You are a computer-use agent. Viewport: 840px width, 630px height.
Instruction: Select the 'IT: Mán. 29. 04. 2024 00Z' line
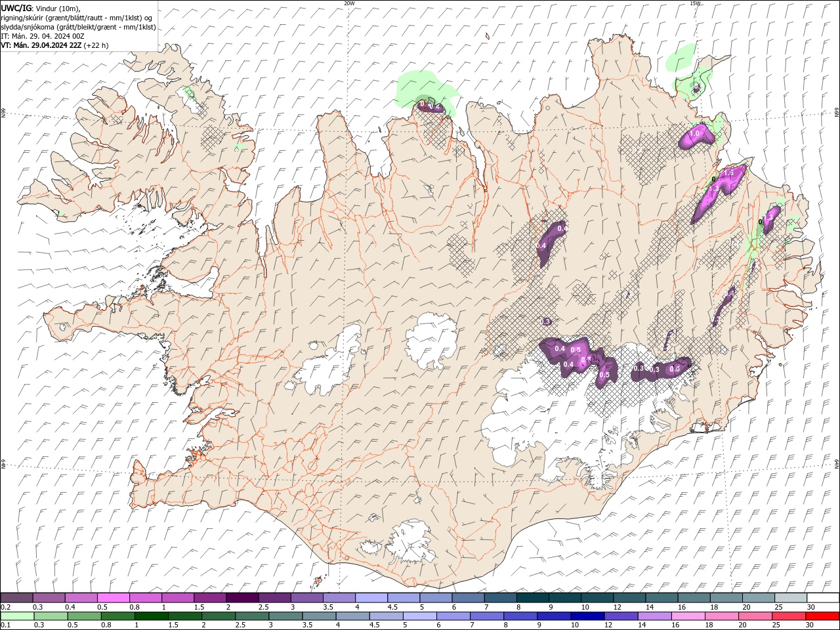[44, 36]
